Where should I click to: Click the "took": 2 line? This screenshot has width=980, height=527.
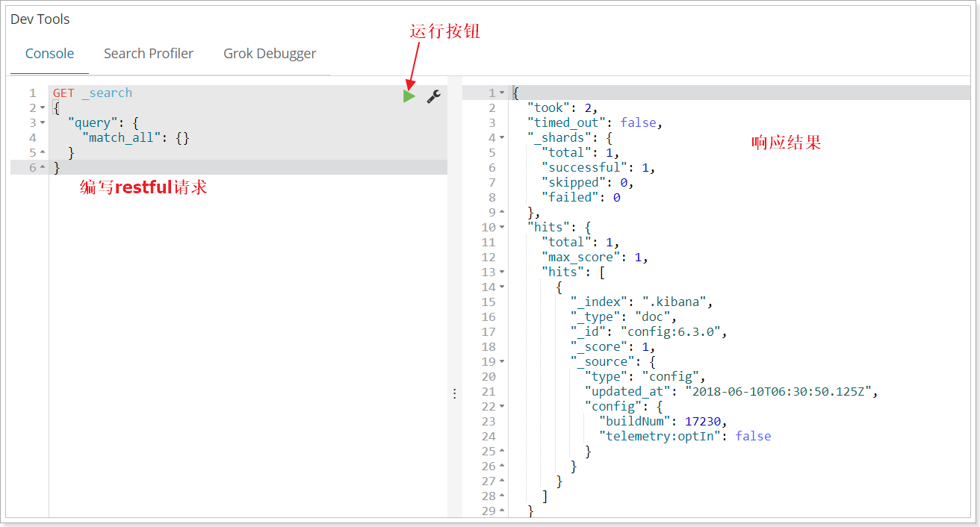tap(562, 107)
